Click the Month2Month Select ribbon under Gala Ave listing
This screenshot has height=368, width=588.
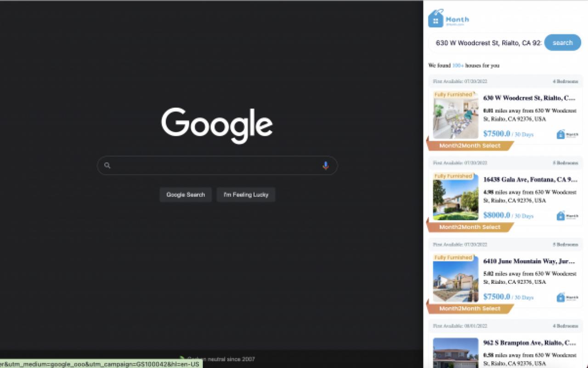[x=470, y=227]
